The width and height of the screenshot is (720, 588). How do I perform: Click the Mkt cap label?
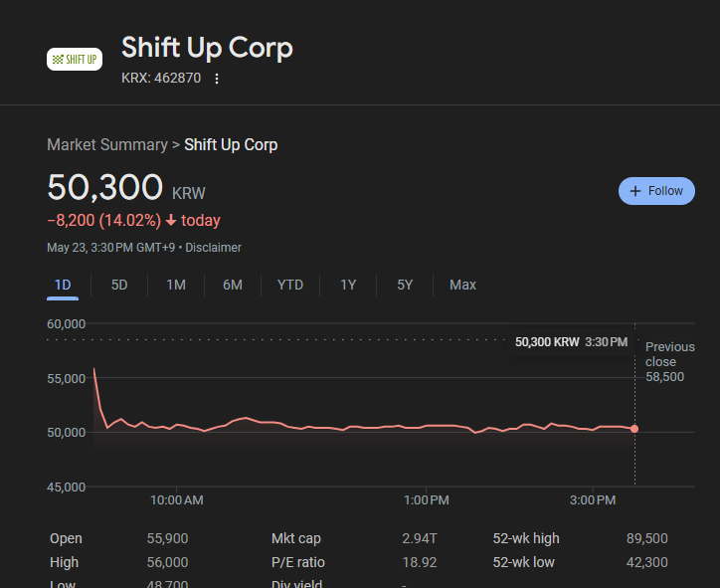coord(296,538)
